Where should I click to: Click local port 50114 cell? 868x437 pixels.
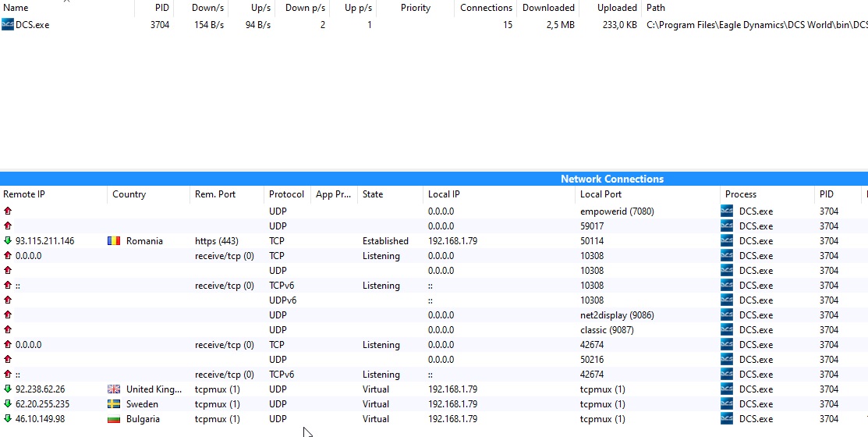pos(592,241)
